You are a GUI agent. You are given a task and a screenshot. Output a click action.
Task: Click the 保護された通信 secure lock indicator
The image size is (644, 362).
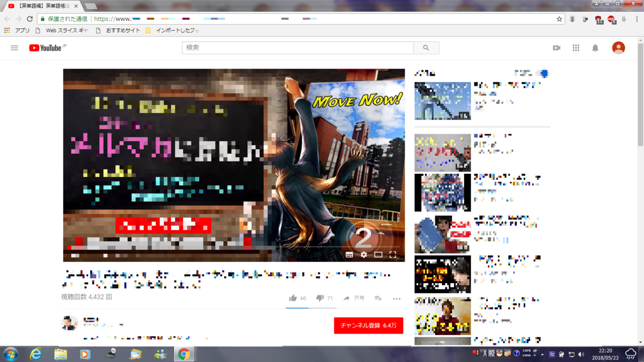(64, 19)
